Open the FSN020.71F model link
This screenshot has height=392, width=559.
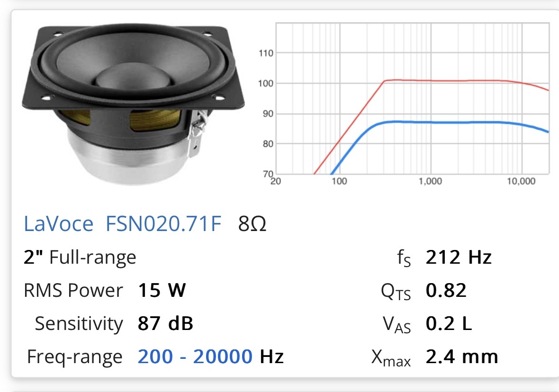pyautogui.click(x=163, y=224)
